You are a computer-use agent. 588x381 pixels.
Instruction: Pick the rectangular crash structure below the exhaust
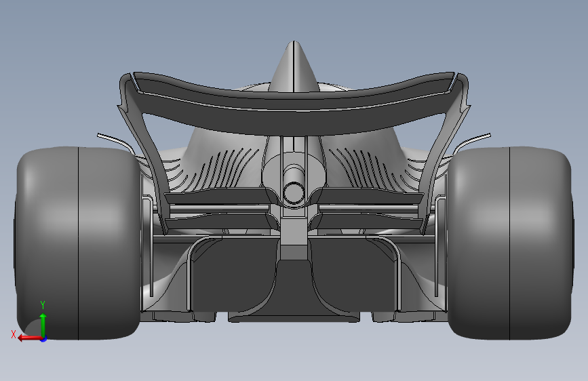click(294, 233)
